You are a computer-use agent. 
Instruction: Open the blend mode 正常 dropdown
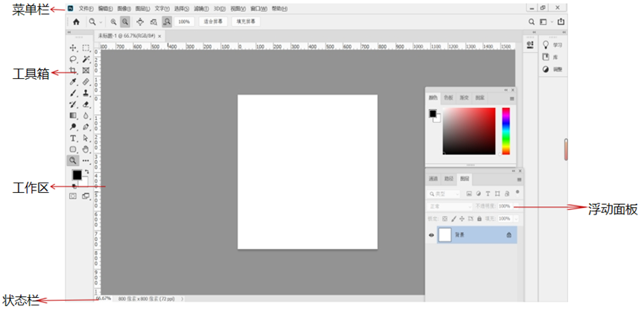(450, 206)
